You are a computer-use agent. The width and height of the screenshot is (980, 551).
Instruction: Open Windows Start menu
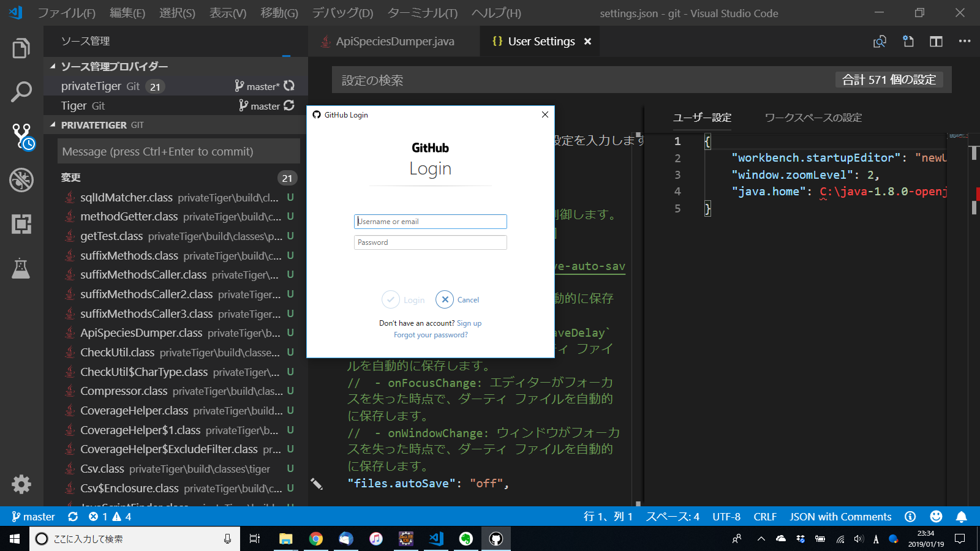click(x=15, y=539)
